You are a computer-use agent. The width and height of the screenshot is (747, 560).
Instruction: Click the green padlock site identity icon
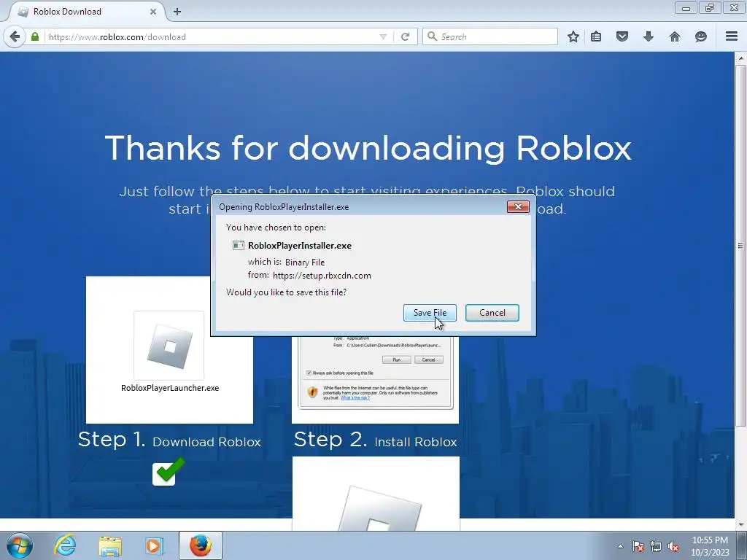coord(35,36)
